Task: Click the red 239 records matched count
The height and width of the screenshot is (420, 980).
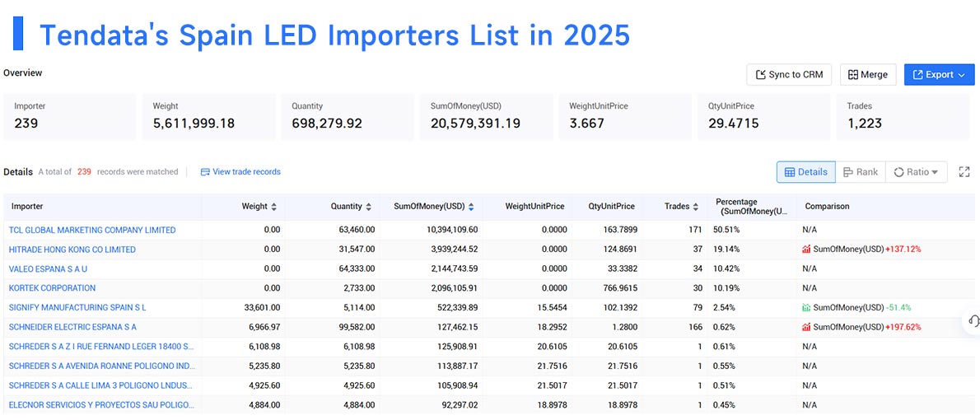Action: tap(84, 172)
